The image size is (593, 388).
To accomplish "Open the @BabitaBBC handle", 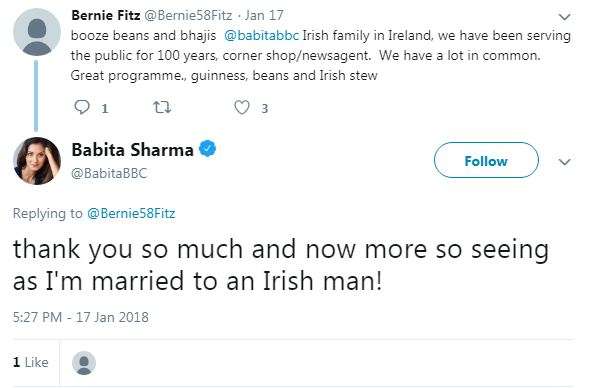I will click(x=109, y=173).
